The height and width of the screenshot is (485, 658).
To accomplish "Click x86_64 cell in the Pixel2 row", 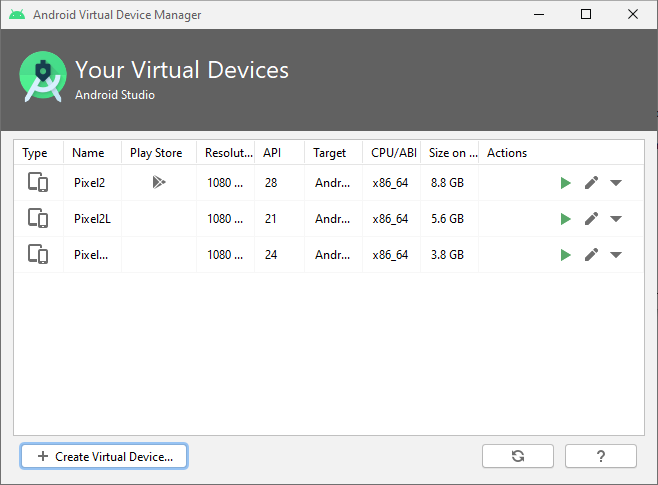I will click(x=392, y=183).
